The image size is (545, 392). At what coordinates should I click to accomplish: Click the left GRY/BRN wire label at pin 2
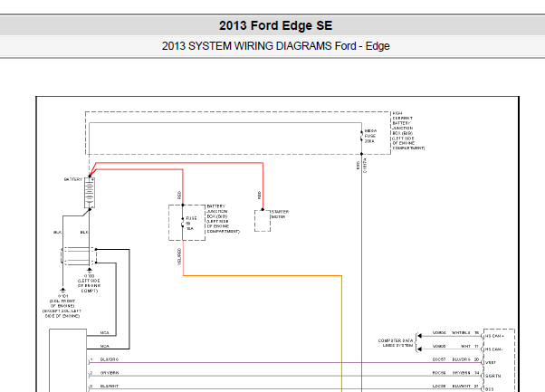[110, 373]
